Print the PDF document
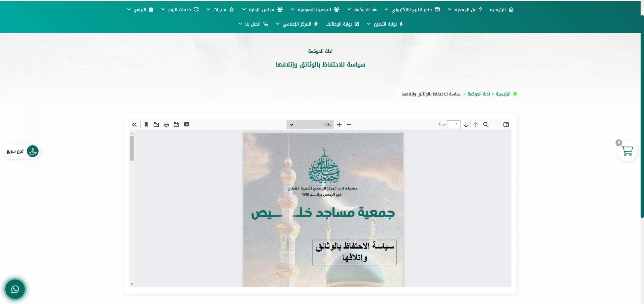The width and height of the screenshot is (644, 304). coord(166,125)
